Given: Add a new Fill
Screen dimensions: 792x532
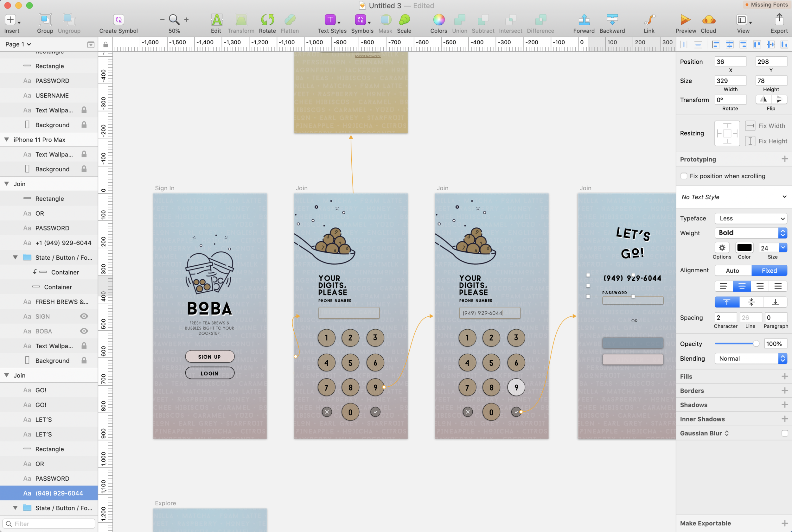Looking at the screenshot, I should [x=784, y=376].
